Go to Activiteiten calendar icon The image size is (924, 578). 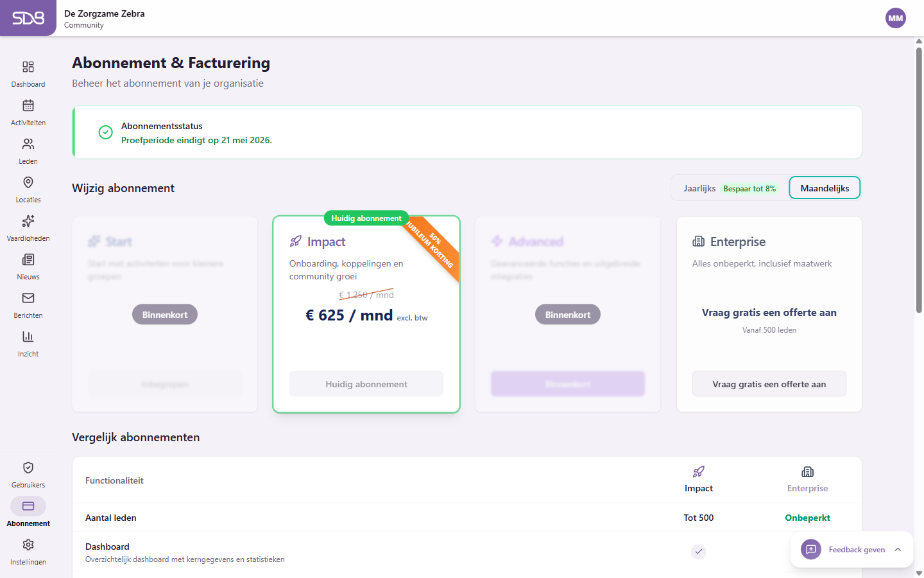click(28, 106)
